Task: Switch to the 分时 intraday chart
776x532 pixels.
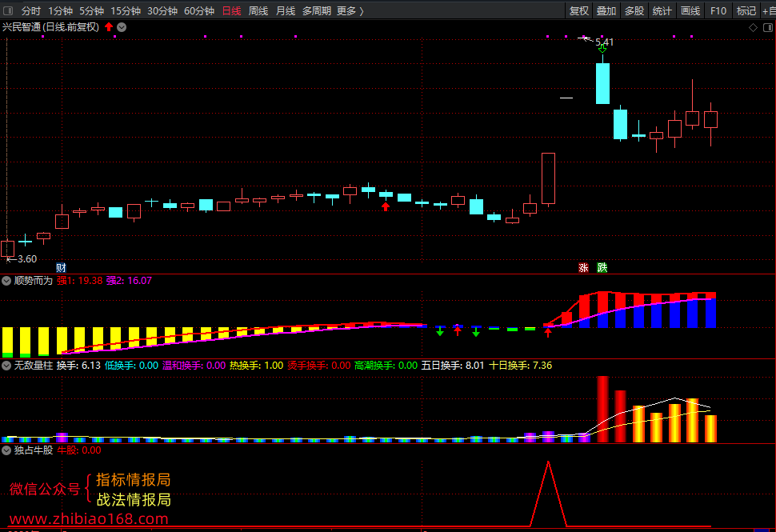Action: tap(30, 11)
